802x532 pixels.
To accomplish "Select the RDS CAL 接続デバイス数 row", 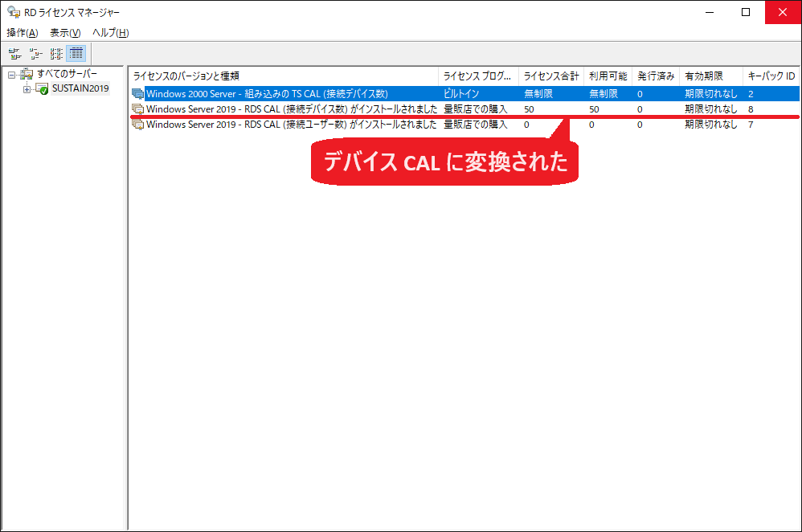I will [x=291, y=109].
